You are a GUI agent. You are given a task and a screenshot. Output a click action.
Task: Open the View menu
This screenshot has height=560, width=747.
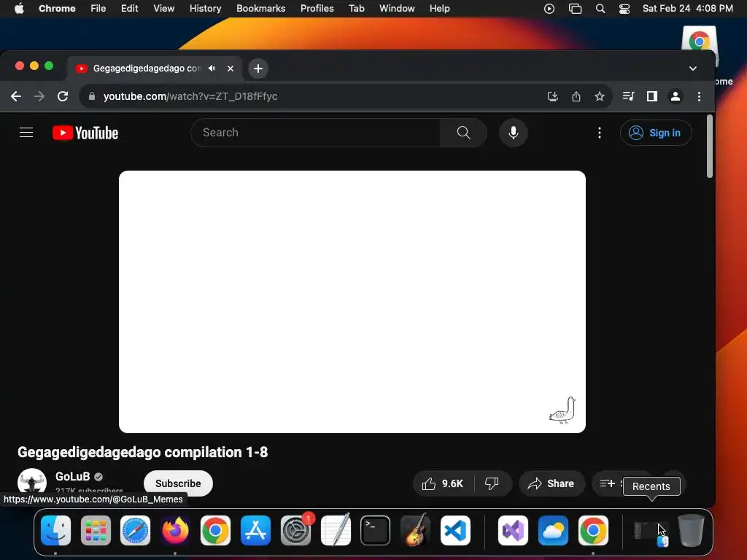[163, 8]
